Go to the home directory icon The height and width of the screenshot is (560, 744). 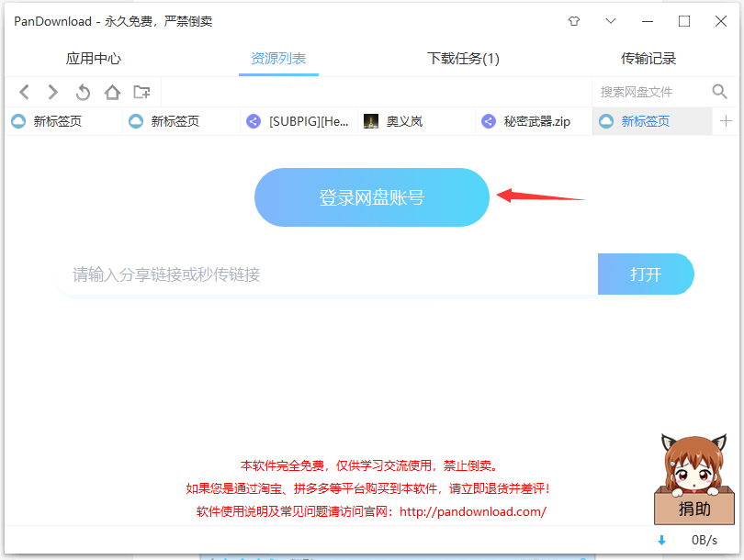(x=112, y=92)
